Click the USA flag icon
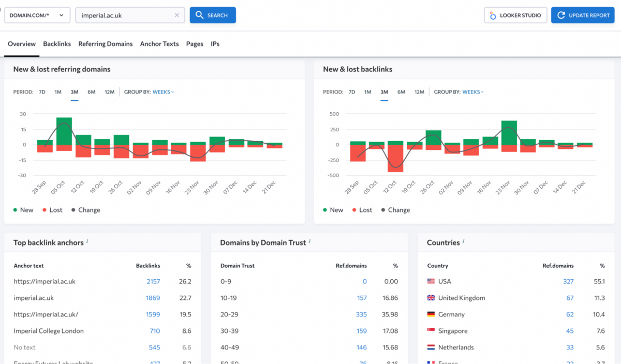Screen dimensions: 621x364 [431, 281]
